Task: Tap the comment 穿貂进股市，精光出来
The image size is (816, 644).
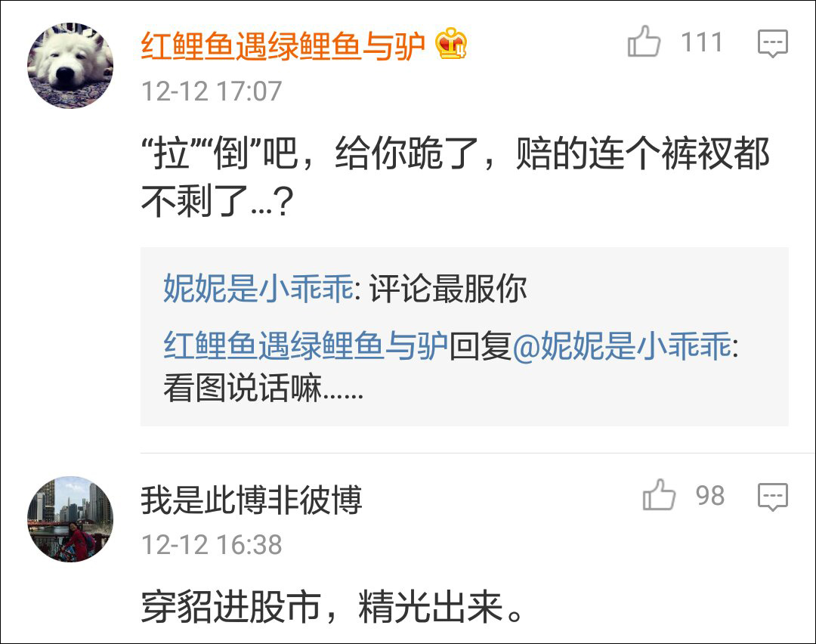Action: point(332,607)
